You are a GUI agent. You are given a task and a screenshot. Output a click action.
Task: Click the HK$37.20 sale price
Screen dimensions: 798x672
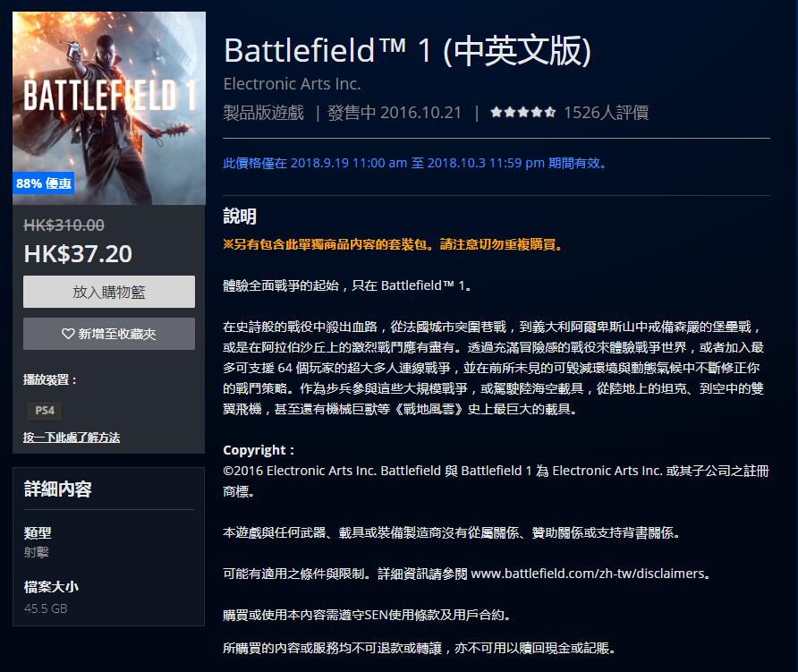click(x=78, y=253)
